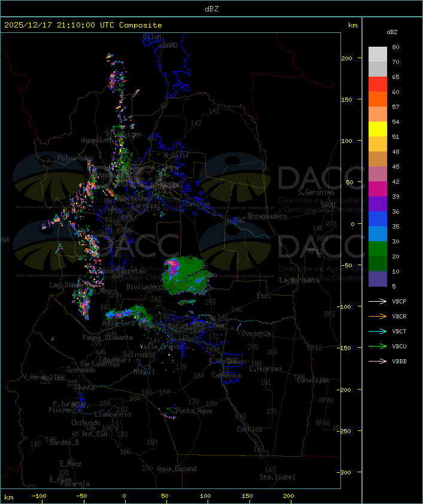Click the Parlamentos map label
This screenshot has width=423, height=504.
[100, 364]
